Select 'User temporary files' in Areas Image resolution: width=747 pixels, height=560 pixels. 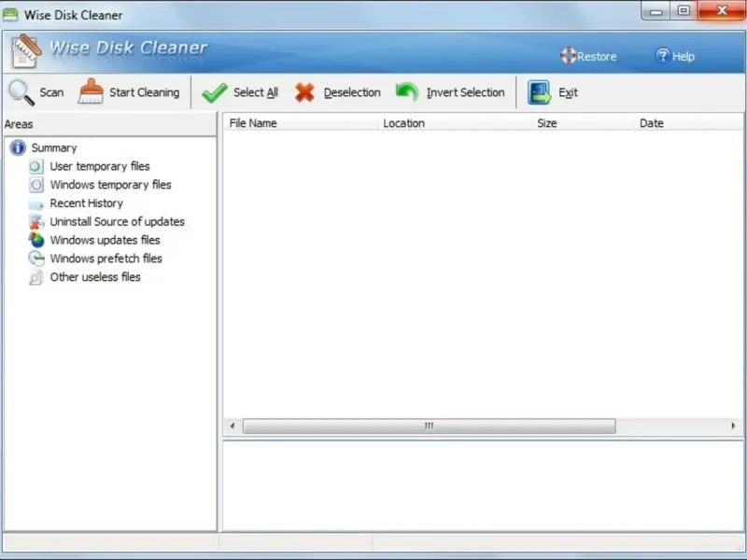point(100,166)
